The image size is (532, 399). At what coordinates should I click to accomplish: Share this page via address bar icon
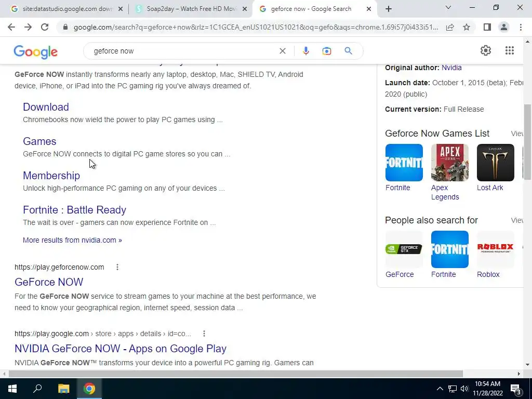[450, 27]
